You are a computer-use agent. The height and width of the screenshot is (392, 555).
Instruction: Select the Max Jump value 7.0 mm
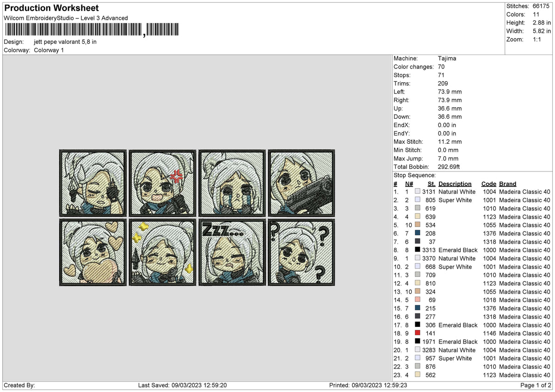pyautogui.click(x=448, y=159)
